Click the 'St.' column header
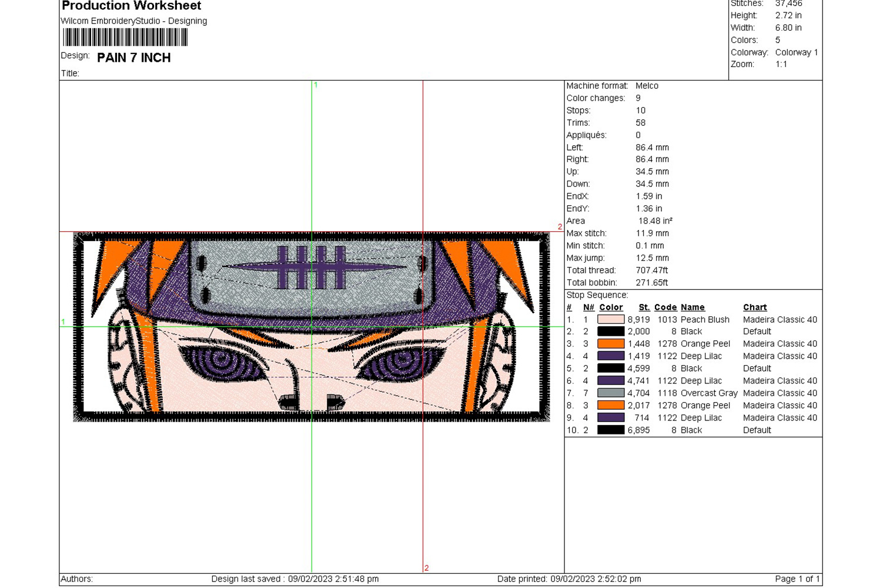The height and width of the screenshot is (588, 883). 644,308
